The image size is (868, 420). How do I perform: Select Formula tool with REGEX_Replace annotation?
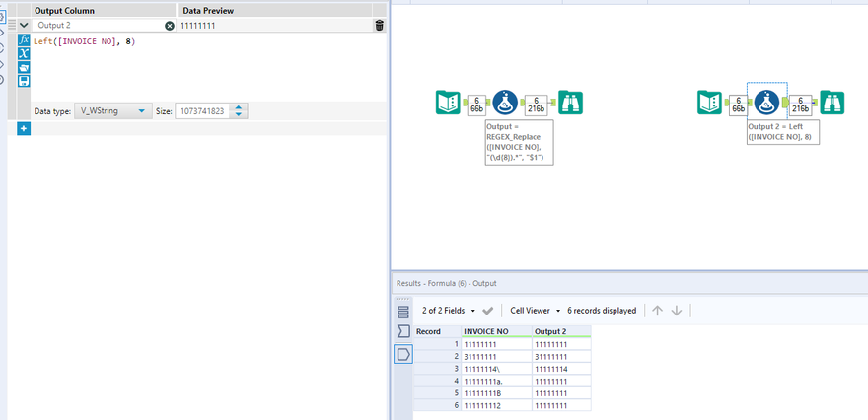pos(505,103)
